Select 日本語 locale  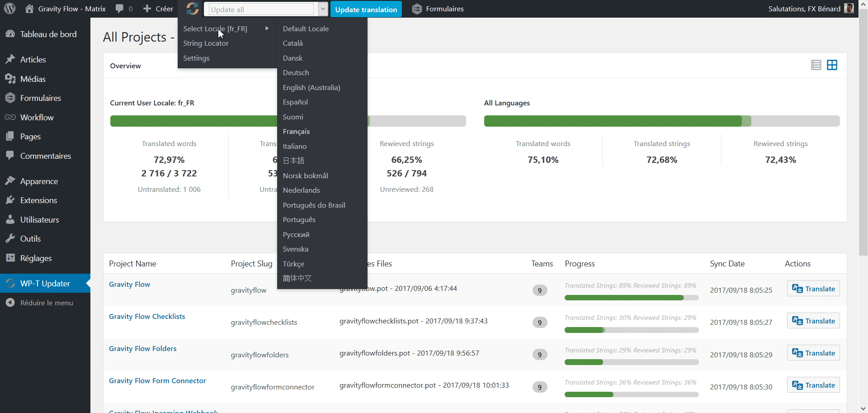pyautogui.click(x=293, y=161)
